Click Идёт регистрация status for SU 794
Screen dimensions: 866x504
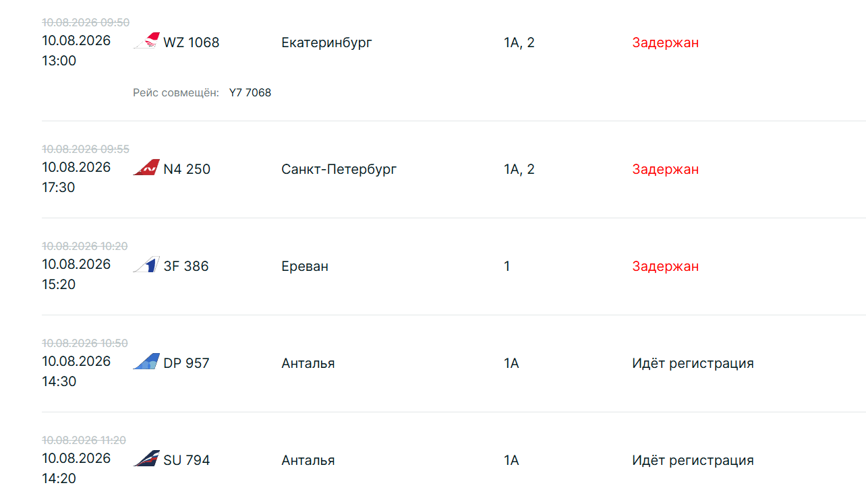(693, 460)
